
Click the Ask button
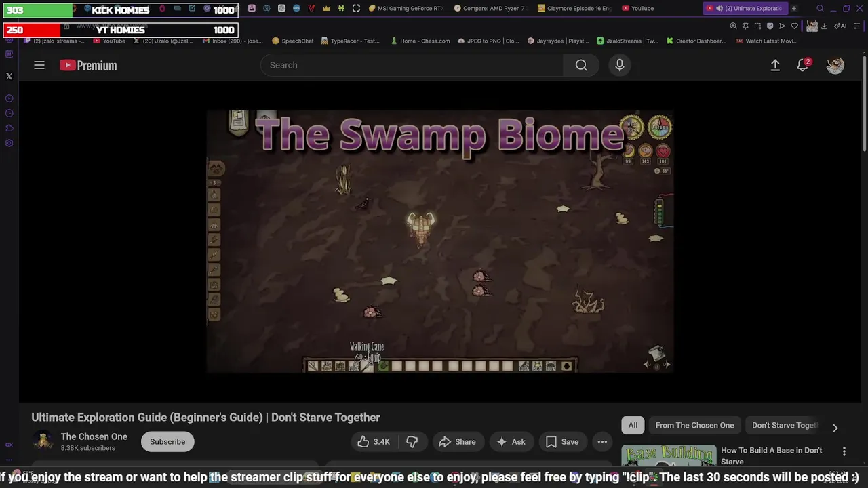click(511, 442)
